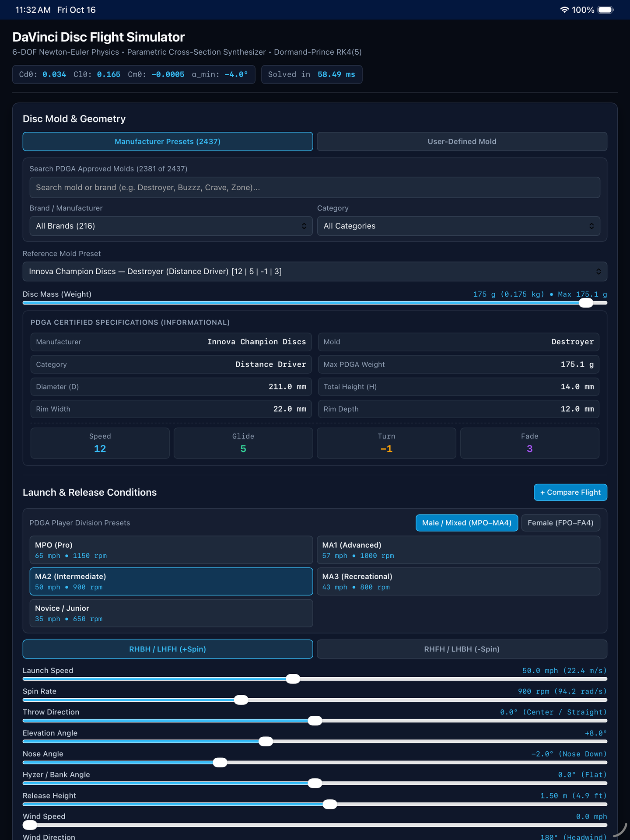630x840 pixels.
Task: Select Male / Mixed division toggle
Action: [467, 523]
